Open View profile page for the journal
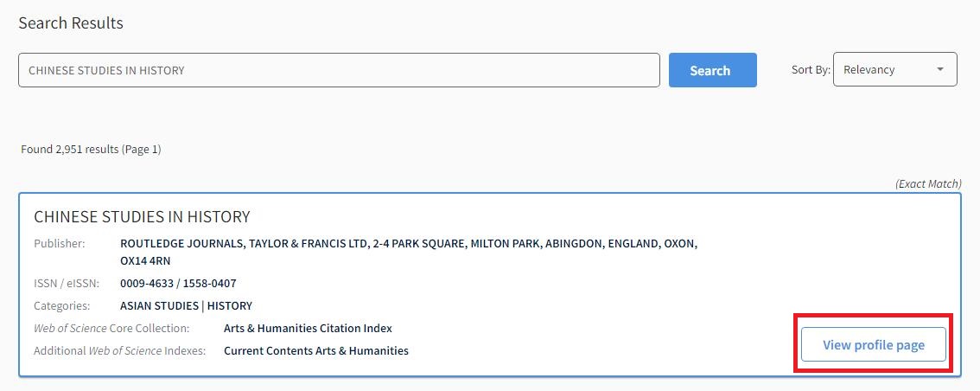 point(873,344)
